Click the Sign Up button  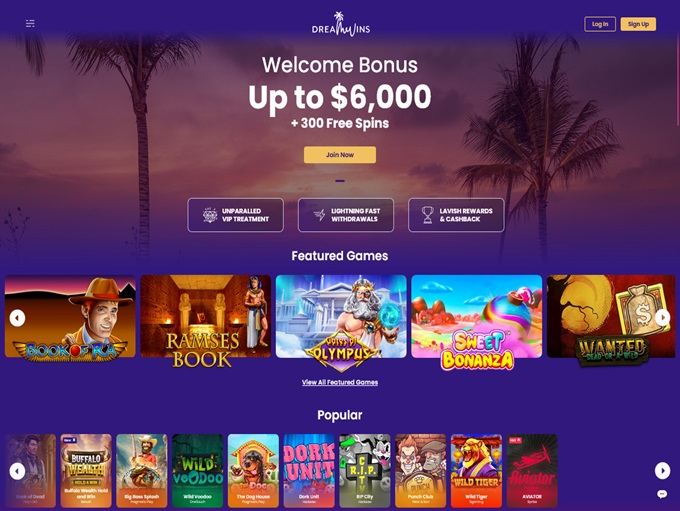[x=638, y=24]
